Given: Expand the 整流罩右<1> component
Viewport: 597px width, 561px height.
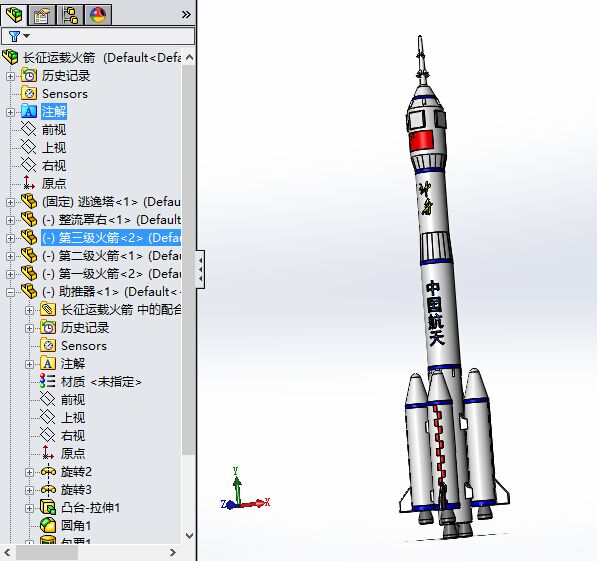Looking at the screenshot, I should 10,220.
